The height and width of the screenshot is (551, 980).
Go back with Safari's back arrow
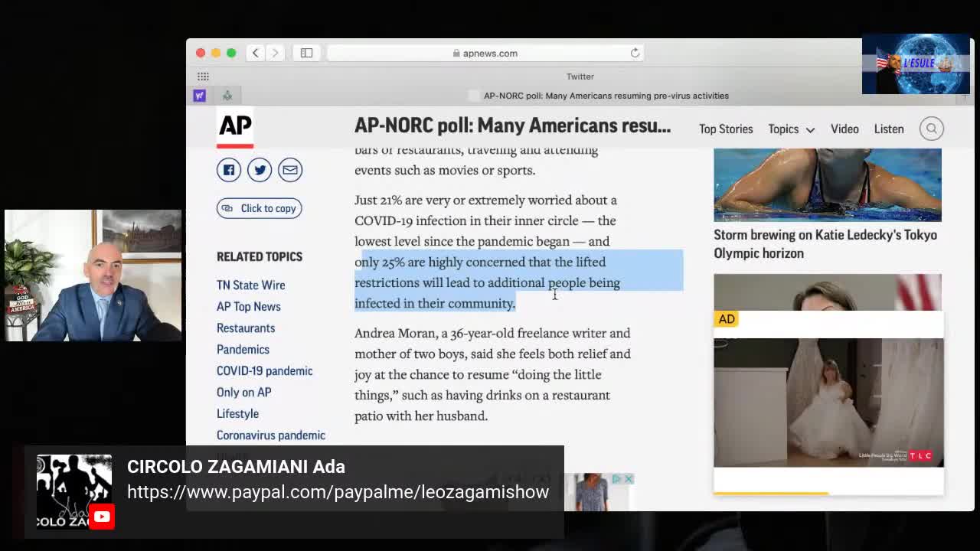click(256, 53)
